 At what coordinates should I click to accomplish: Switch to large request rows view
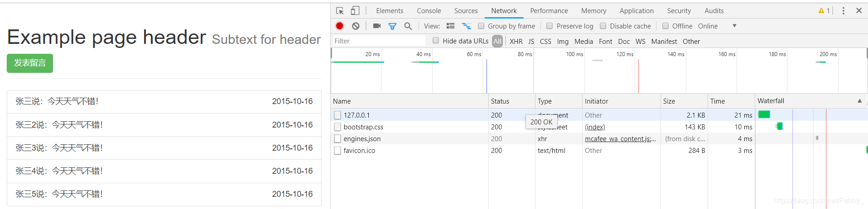450,26
